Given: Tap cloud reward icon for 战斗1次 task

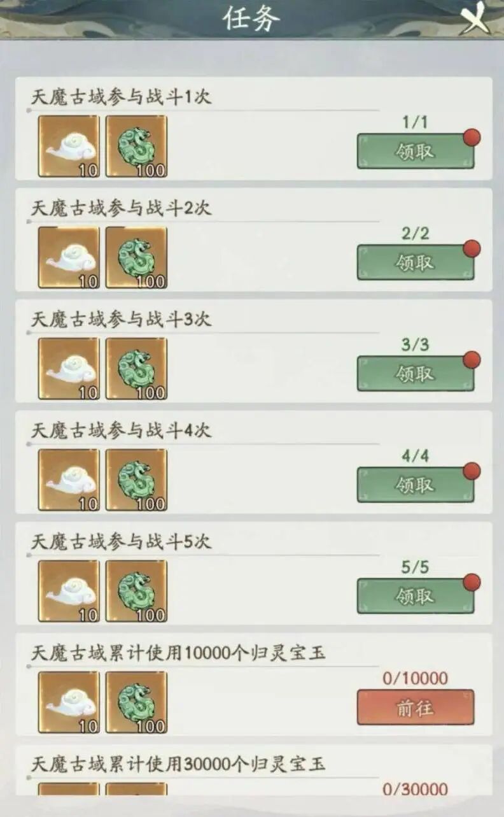Looking at the screenshot, I should tap(69, 146).
